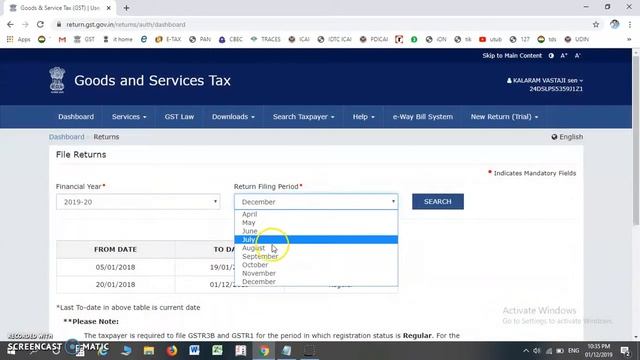Expand the Downloads menu

pyautogui.click(x=233, y=117)
